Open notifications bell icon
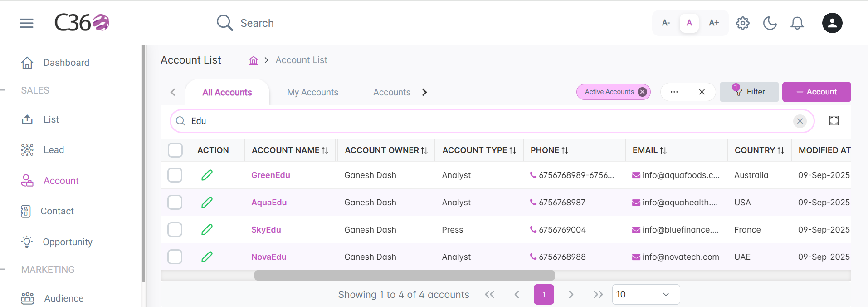This screenshot has height=307, width=868. tap(797, 23)
